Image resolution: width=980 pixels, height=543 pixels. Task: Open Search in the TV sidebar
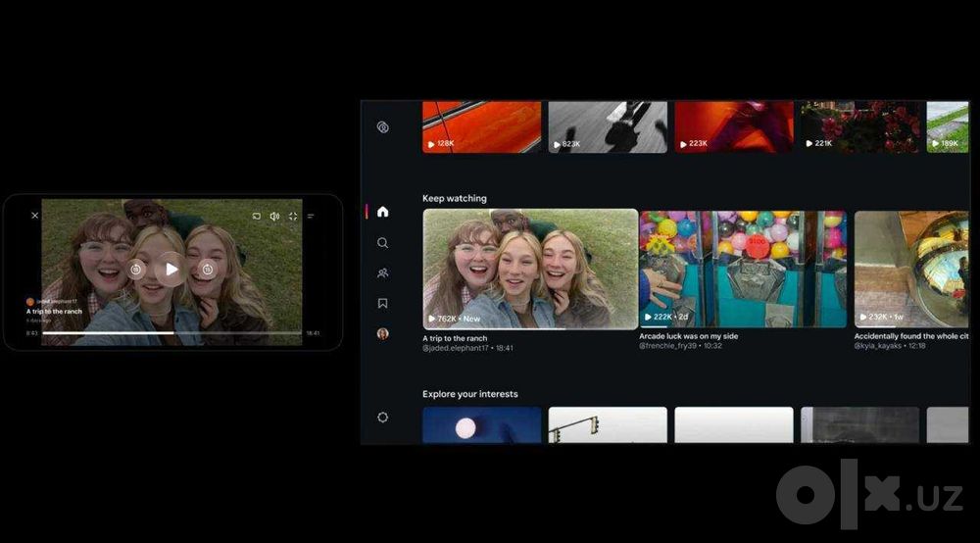tap(383, 243)
